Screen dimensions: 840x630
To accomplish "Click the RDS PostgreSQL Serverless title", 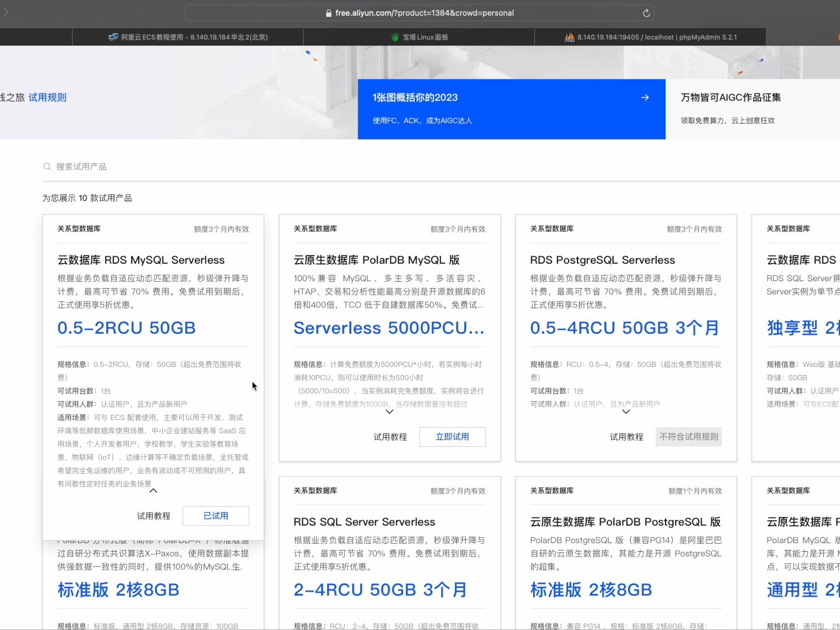I will point(603,260).
